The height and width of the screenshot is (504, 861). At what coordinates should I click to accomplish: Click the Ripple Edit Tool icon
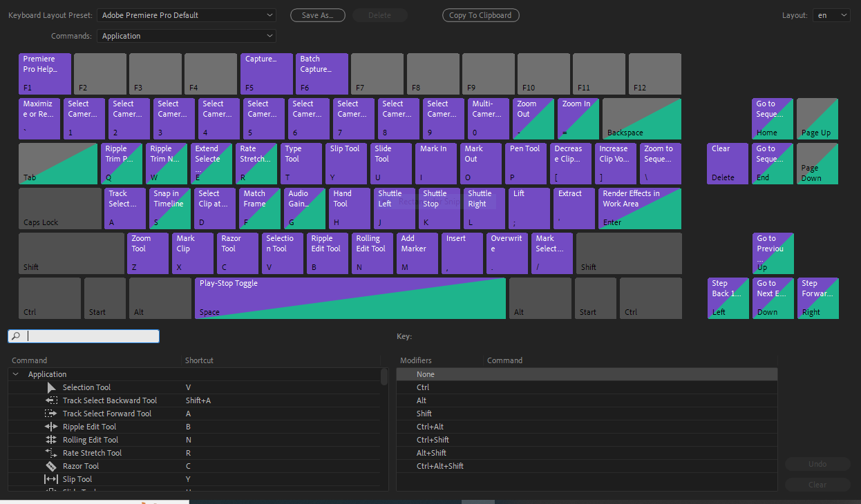tap(51, 427)
